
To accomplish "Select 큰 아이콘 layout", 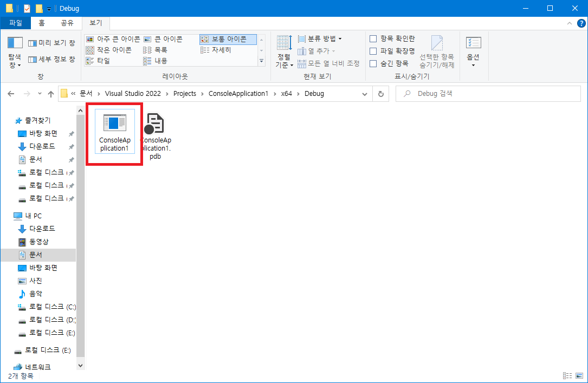I will pos(163,39).
